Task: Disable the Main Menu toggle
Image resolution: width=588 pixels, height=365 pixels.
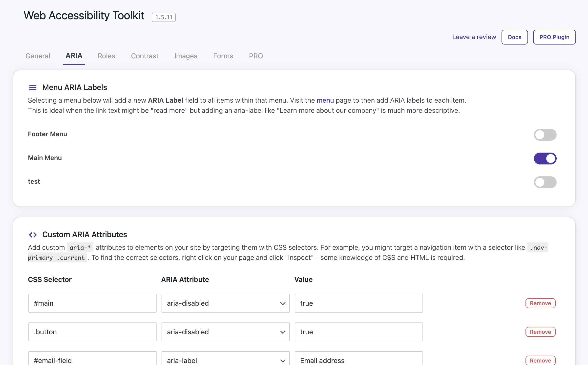Action: (545, 159)
